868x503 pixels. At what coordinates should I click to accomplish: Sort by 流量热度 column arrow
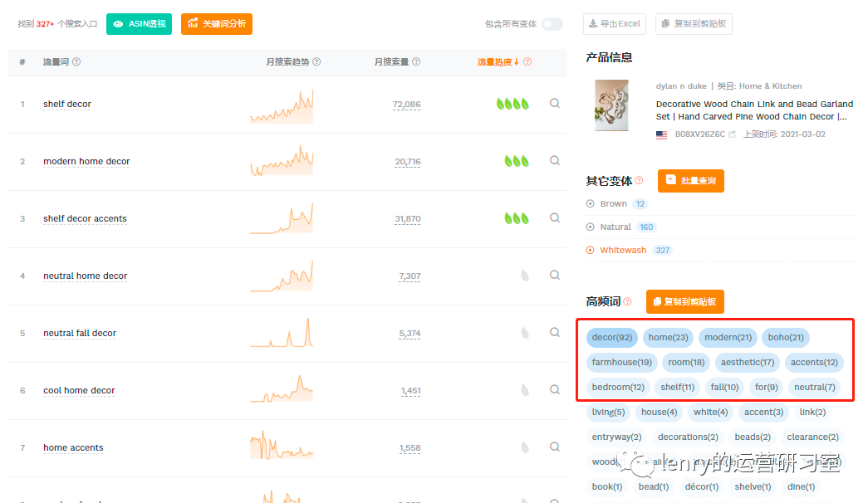(516, 62)
